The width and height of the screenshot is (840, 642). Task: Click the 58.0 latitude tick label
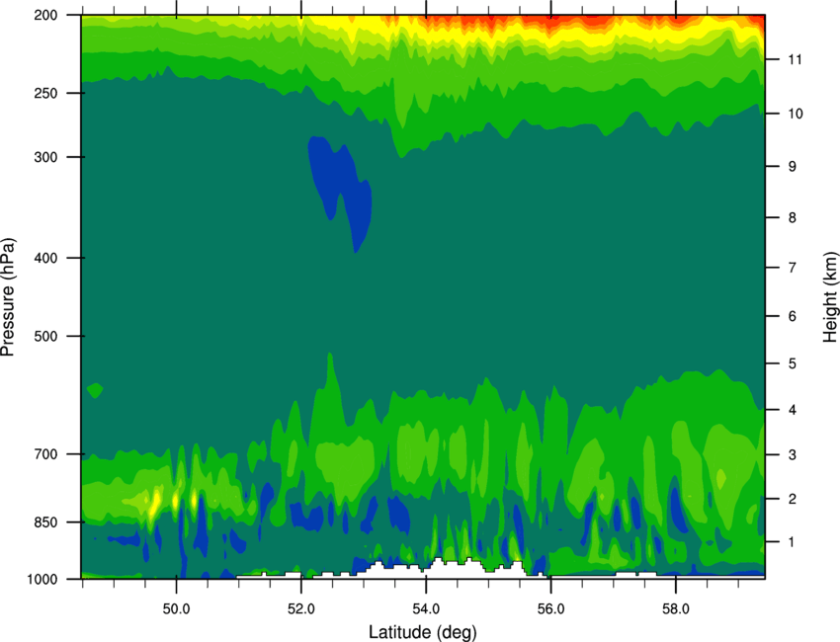point(676,609)
